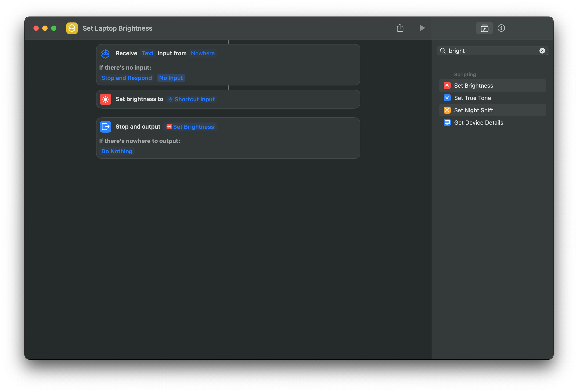Open the 'Stop and Respond' option menu
Screen dimensions: 578x392
point(127,78)
